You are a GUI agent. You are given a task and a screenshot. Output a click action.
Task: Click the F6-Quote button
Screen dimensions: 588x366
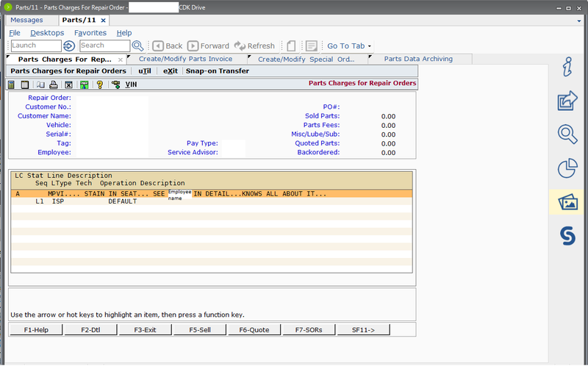pyautogui.click(x=254, y=330)
